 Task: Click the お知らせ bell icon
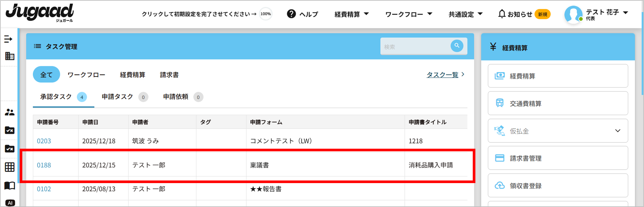(502, 14)
